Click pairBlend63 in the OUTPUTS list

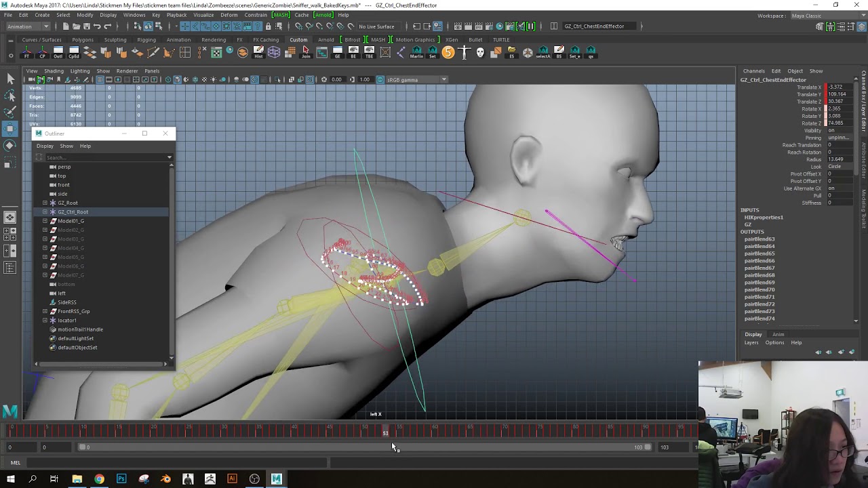click(x=759, y=239)
